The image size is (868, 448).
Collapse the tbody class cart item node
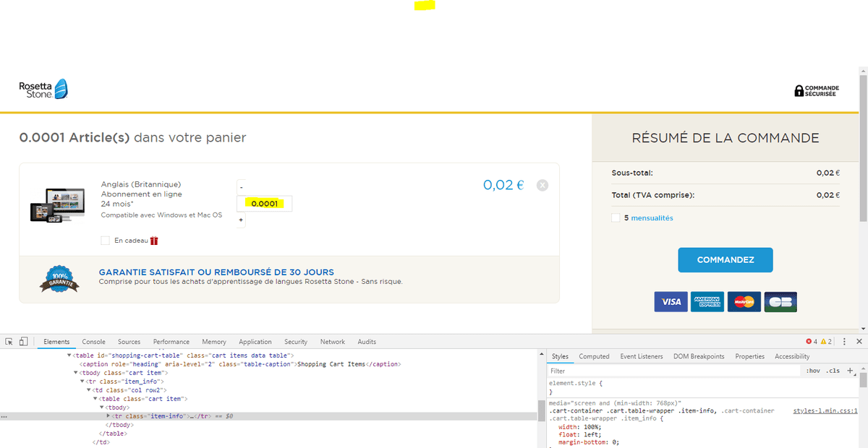[x=77, y=373]
